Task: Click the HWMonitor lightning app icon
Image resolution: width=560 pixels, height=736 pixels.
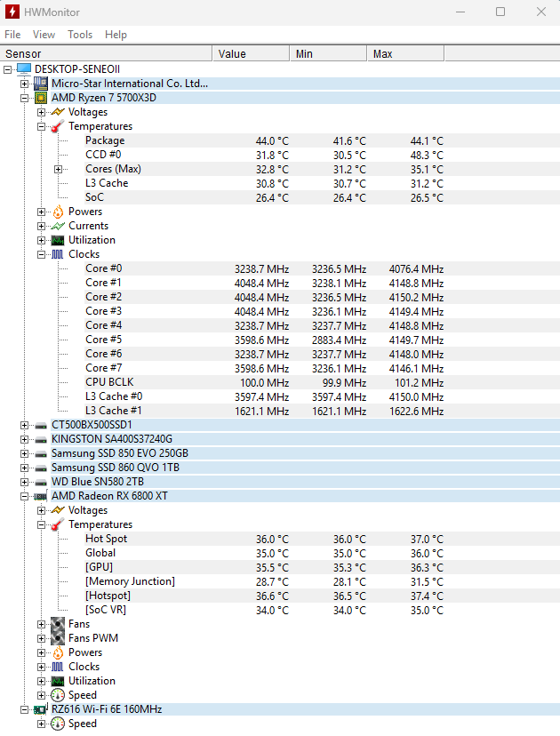Action: [x=12, y=12]
